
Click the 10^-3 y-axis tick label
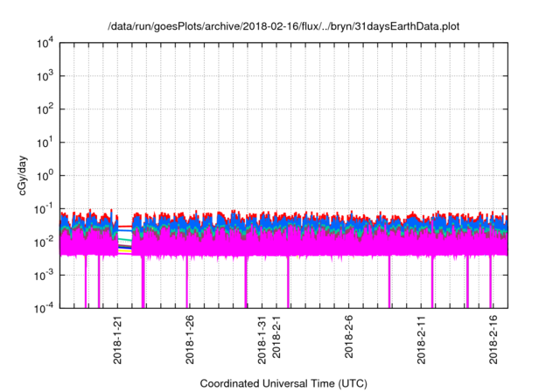[45, 276]
